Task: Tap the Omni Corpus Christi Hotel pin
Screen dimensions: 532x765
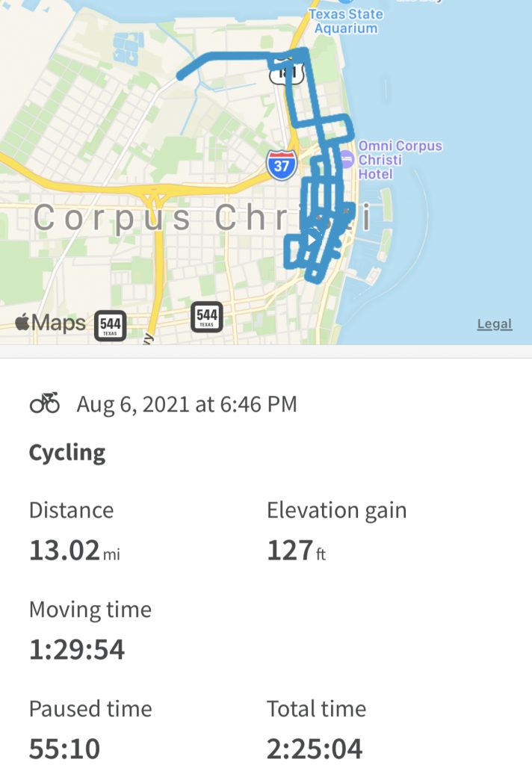Action: click(x=346, y=159)
